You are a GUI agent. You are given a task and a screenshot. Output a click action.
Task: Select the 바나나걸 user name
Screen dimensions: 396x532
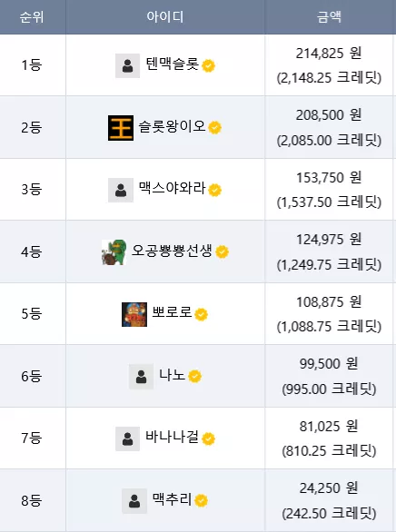[x=172, y=437]
